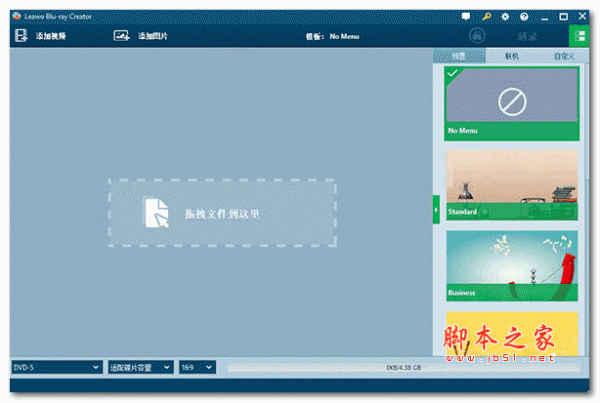Click the add video film icon

[21, 36]
